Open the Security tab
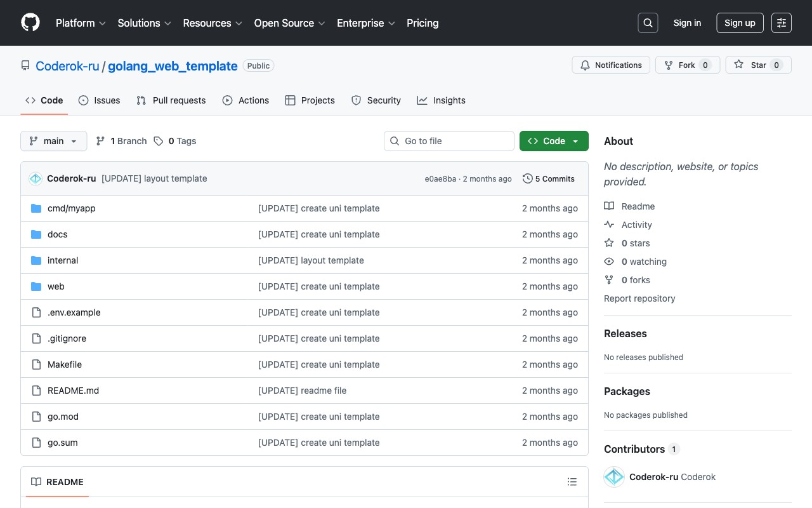The image size is (812, 508). pos(376,100)
